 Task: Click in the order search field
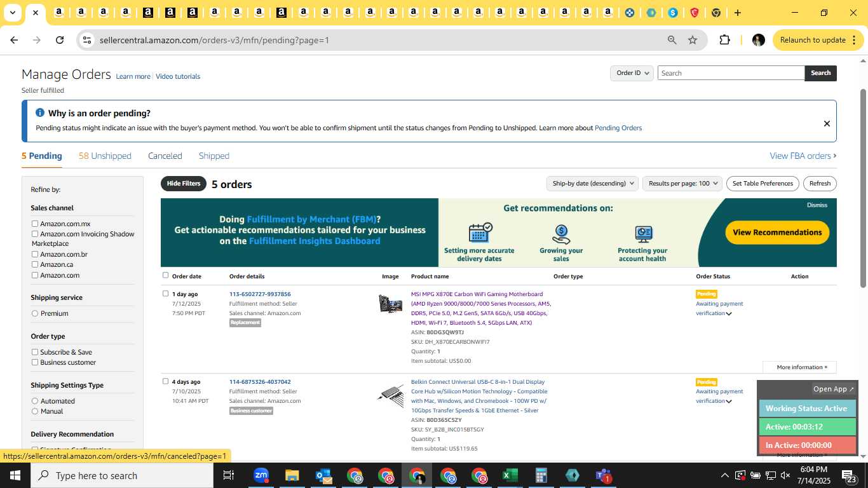click(x=731, y=73)
